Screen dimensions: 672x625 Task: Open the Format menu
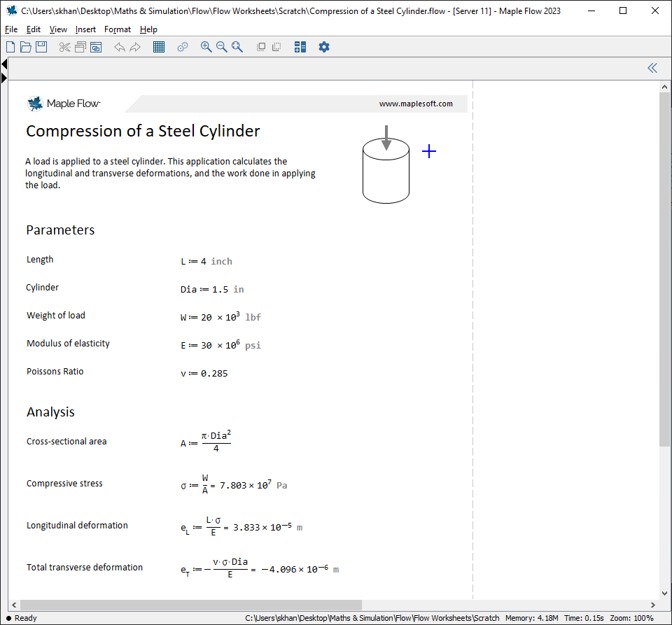pyautogui.click(x=117, y=29)
